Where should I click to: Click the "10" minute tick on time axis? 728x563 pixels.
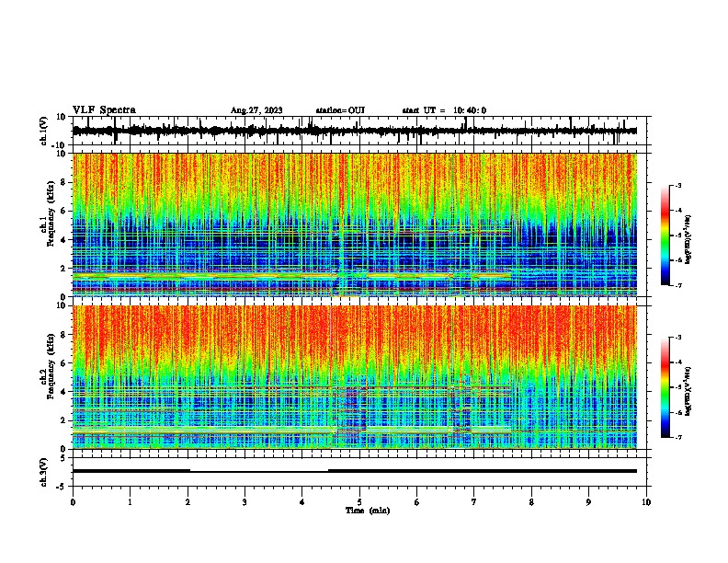646,502
